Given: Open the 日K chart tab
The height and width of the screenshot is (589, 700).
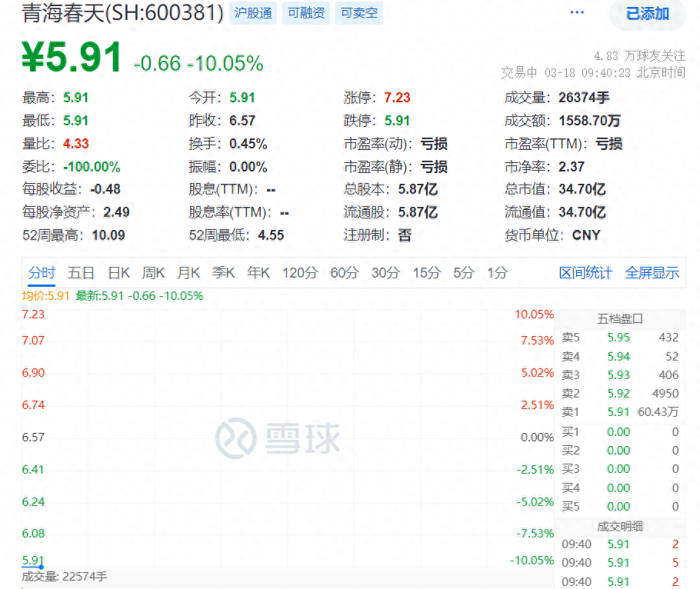Looking at the screenshot, I should tap(118, 273).
